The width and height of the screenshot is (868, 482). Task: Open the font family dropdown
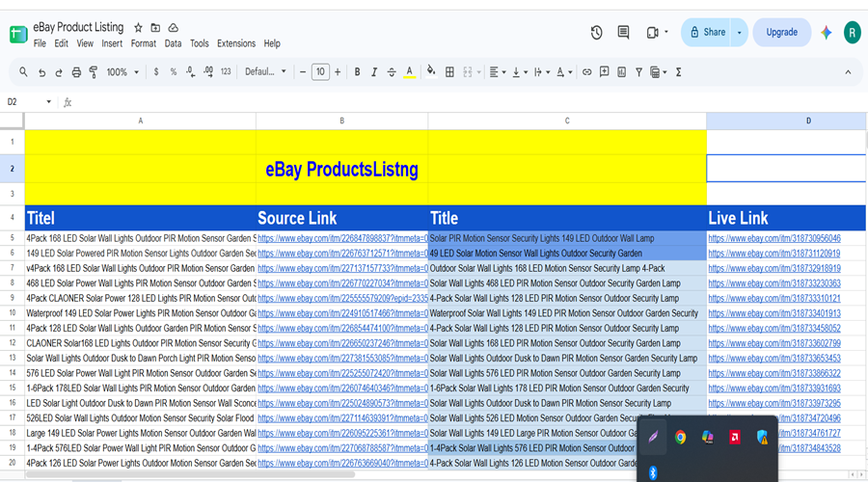coord(266,72)
